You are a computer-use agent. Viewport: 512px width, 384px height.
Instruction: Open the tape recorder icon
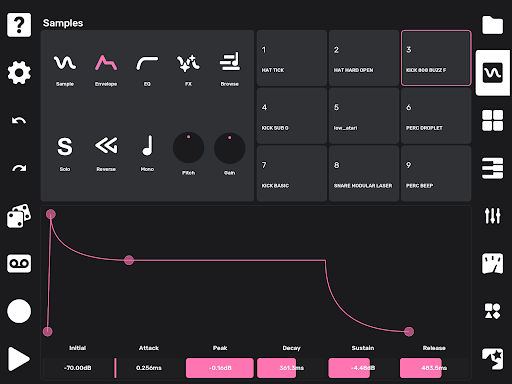[x=19, y=264]
